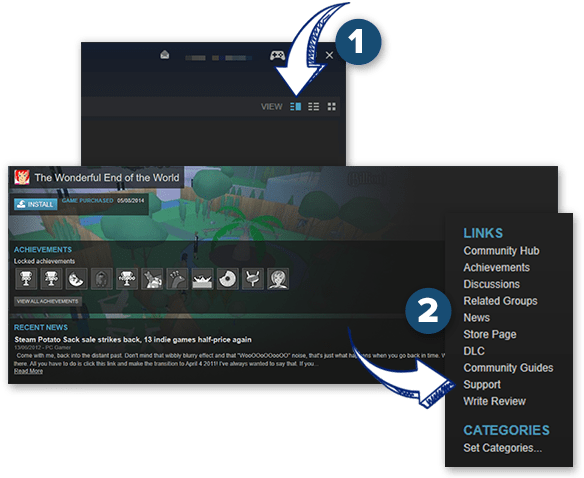Click the ACHIEVEMENTS section heading
The height and width of the screenshot is (478, 584).
[43, 250]
